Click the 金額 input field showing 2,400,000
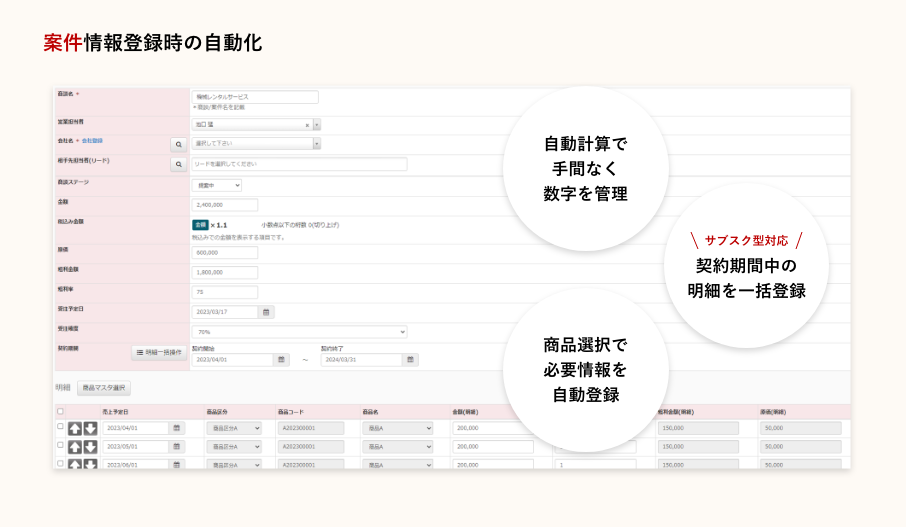Image resolution: width=906 pixels, height=527 pixels. pyautogui.click(x=225, y=205)
